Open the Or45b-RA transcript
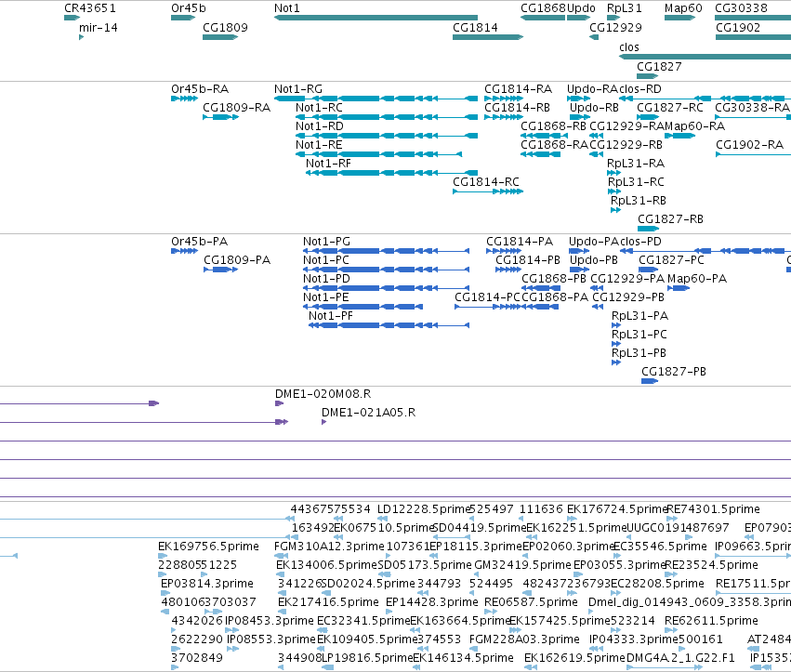Image resolution: width=791 pixels, height=672 pixels. (x=185, y=99)
